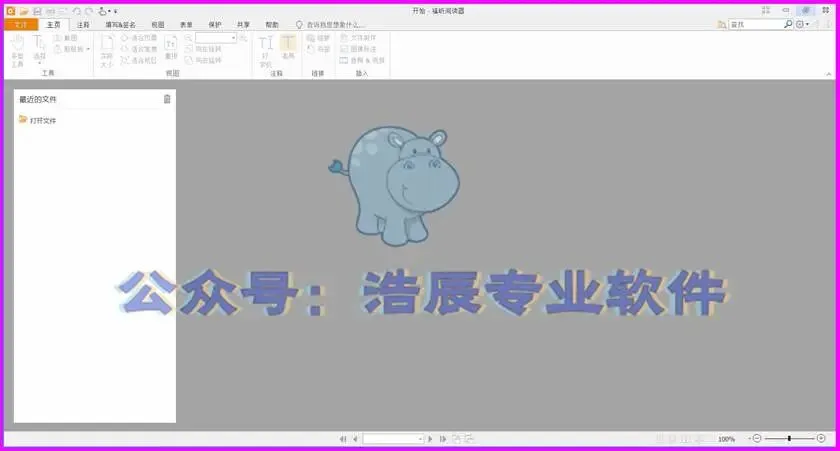Go to the last page in status bar

pos(443,439)
